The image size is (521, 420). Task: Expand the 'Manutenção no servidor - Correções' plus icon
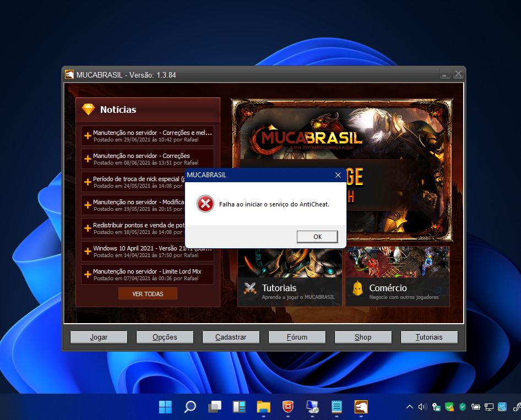(x=88, y=159)
